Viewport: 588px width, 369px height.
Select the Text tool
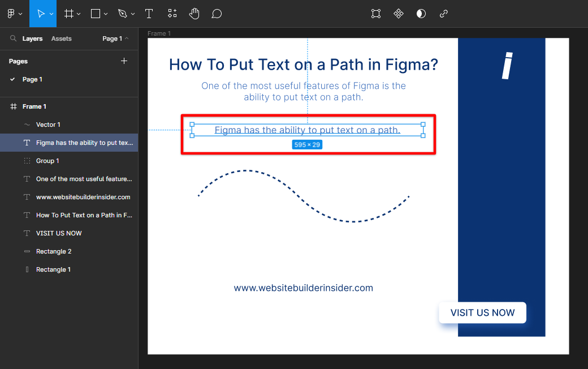coord(149,14)
